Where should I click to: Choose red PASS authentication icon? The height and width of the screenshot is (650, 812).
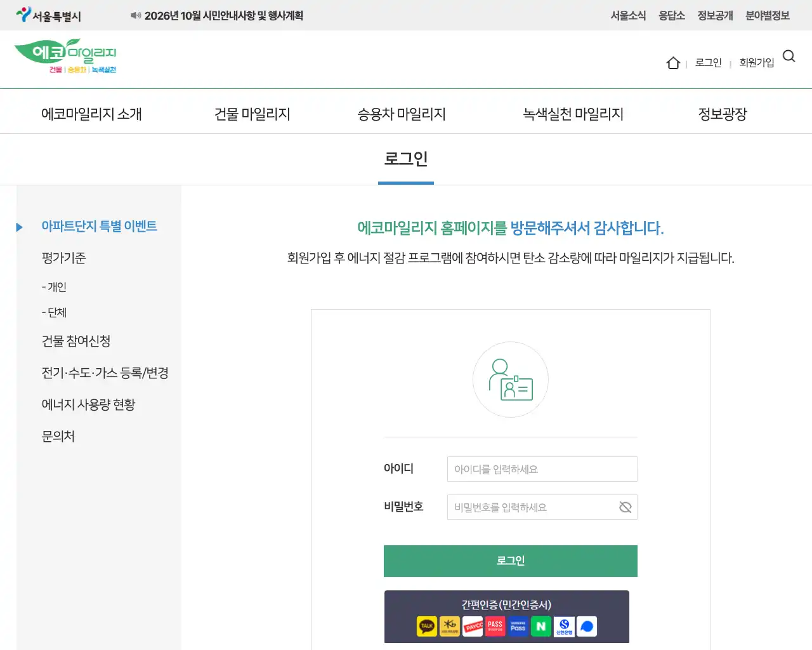495,627
